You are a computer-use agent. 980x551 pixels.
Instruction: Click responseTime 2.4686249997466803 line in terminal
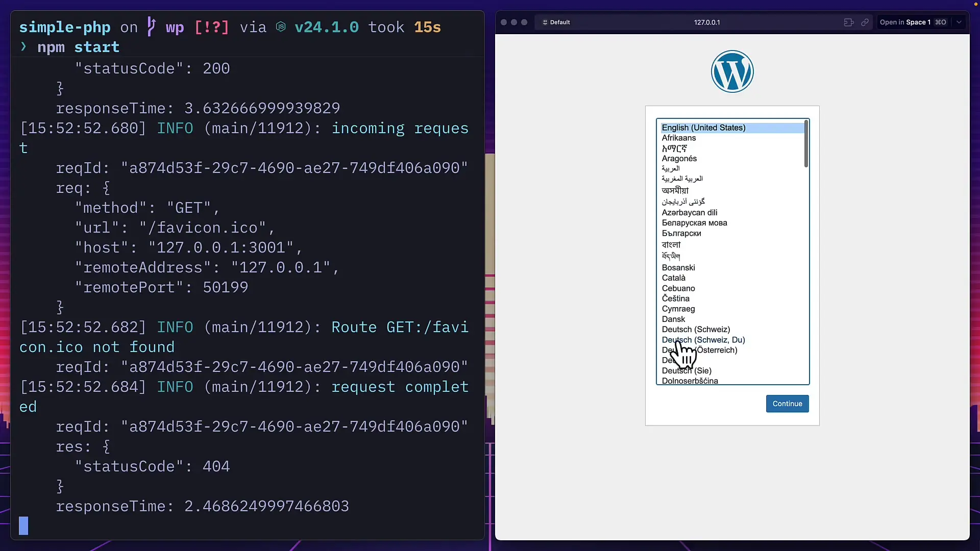tap(202, 506)
